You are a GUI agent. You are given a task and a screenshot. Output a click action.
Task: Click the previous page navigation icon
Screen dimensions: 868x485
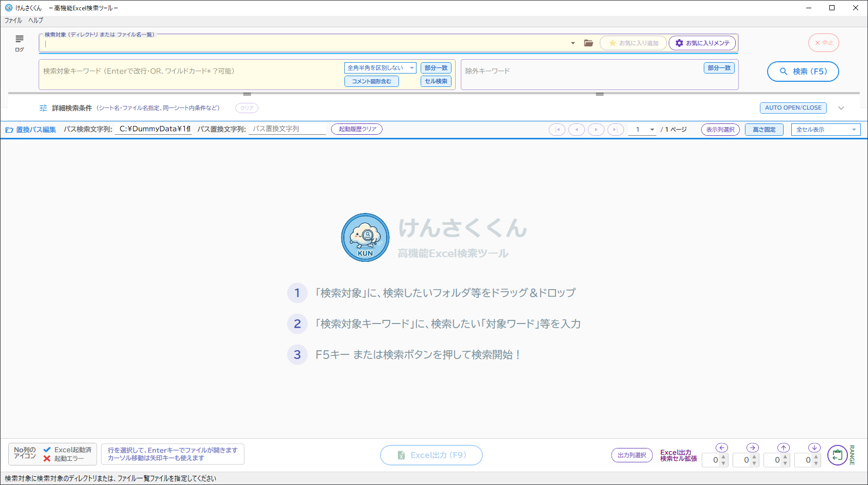(x=577, y=130)
